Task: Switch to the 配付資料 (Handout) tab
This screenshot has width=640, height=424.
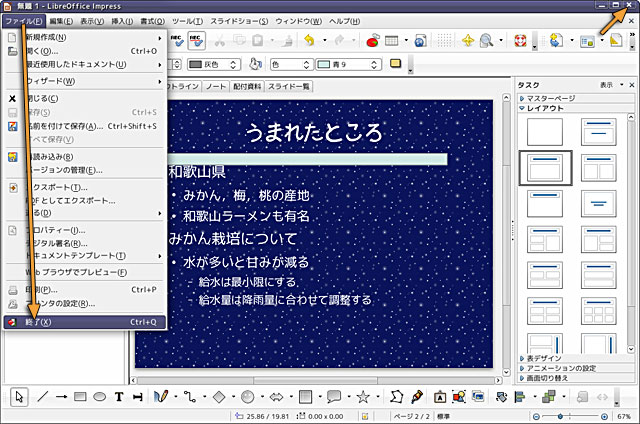Action: pos(250,87)
